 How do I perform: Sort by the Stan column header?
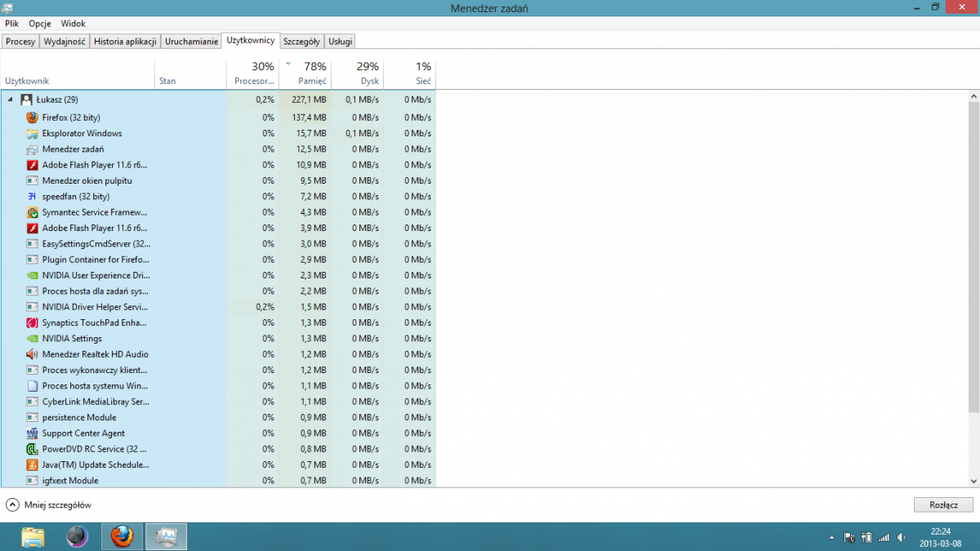190,73
